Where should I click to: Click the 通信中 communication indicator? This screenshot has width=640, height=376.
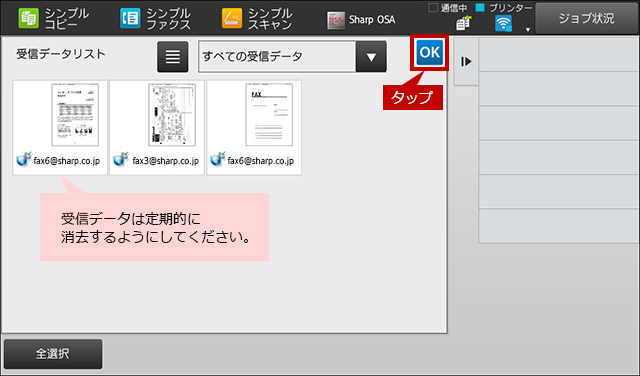tap(448, 8)
